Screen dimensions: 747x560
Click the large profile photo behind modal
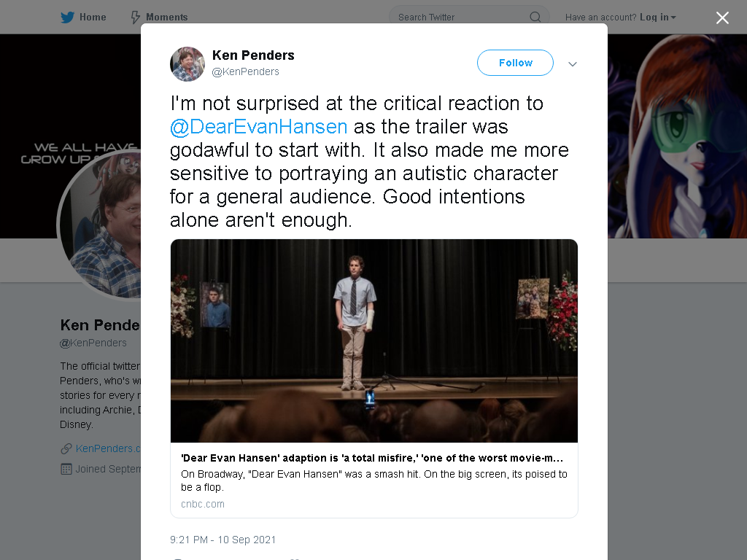(99, 225)
